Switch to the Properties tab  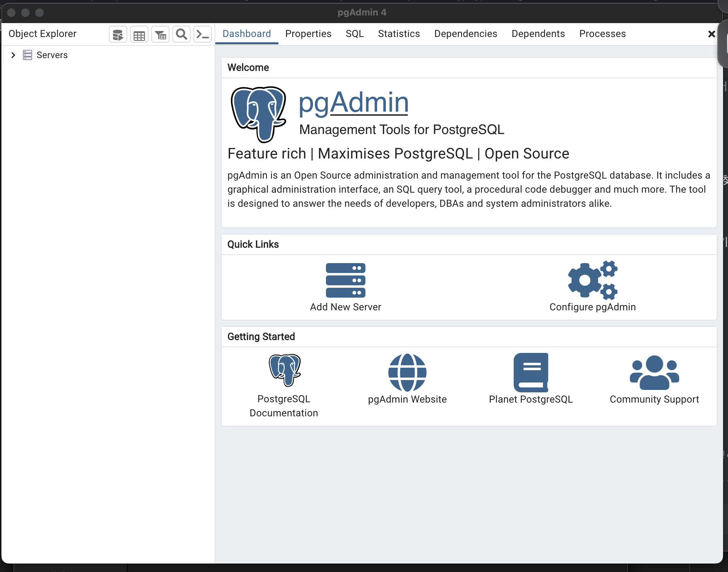click(308, 34)
